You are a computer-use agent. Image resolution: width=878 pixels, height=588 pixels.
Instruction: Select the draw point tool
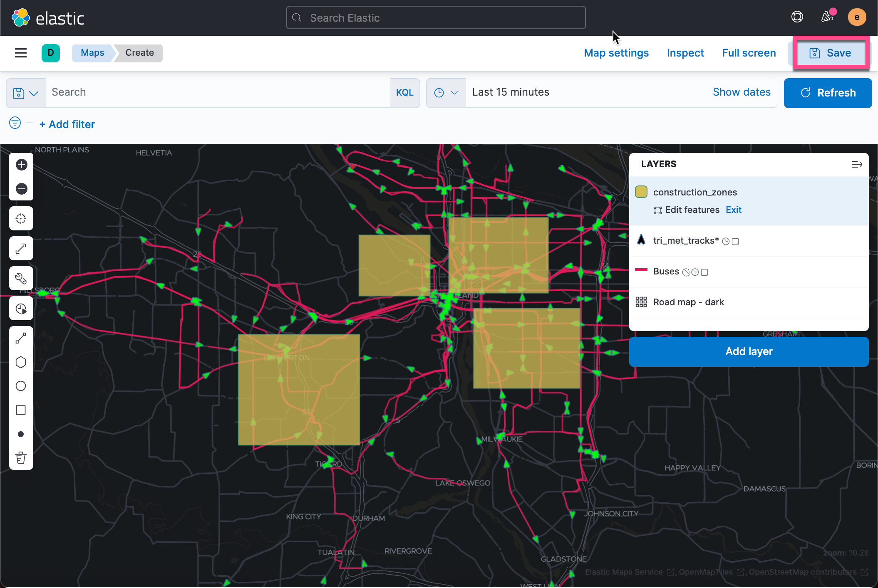21,434
